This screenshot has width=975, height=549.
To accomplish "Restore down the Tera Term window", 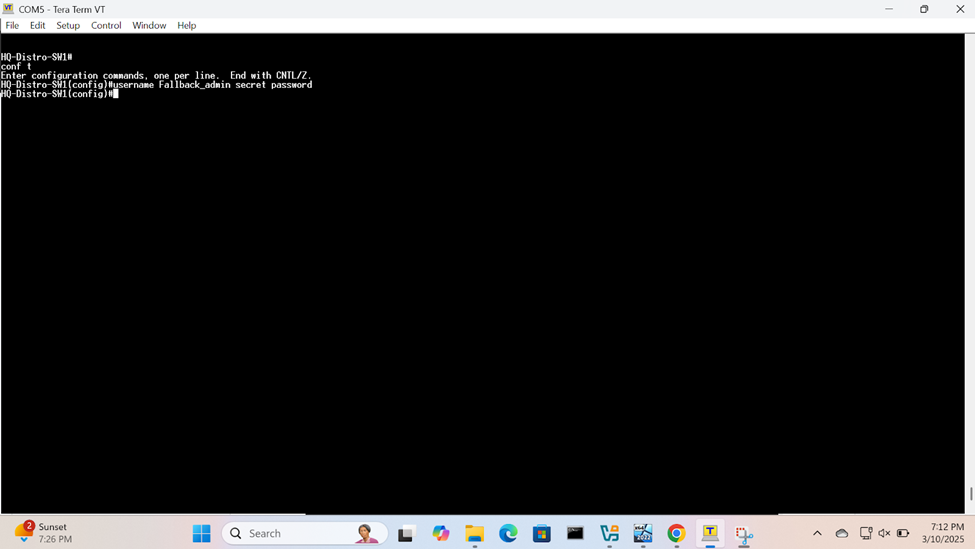I will (x=924, y=9).
